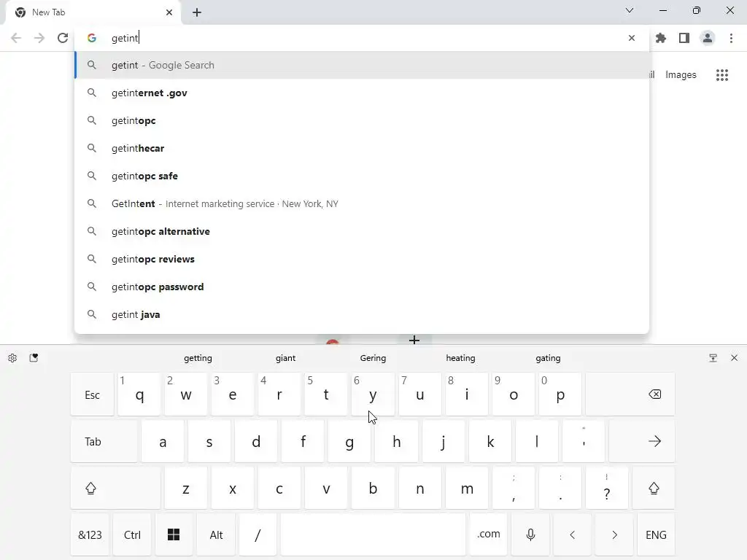Insert word prediction 'giant'
Image resolution: width=747 pixels, height=560 pixels.
click(x=285, y=358)
